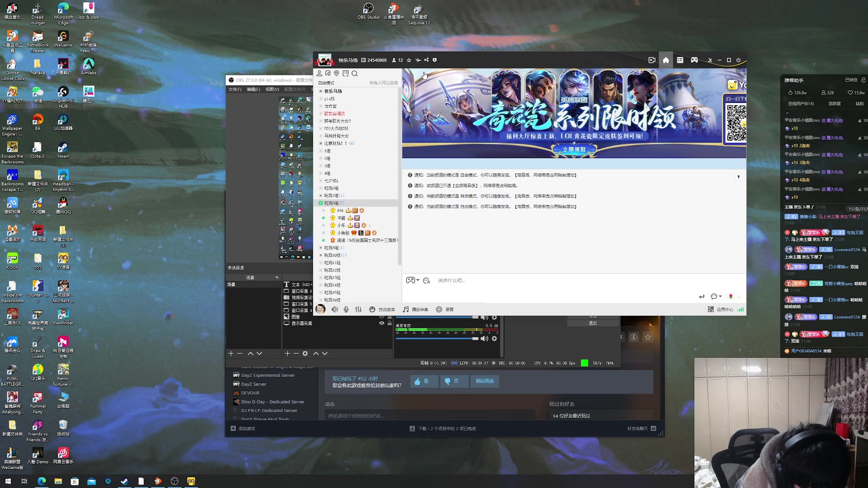
Task: Click the 立即领取 banner button
Action: (574, 150)
